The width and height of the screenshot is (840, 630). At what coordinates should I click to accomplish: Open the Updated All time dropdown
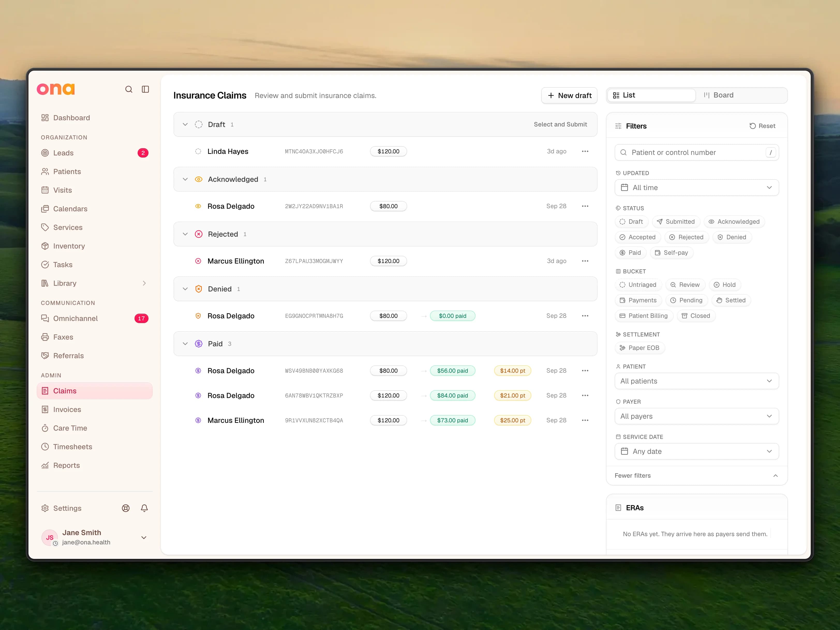[696, 187]
